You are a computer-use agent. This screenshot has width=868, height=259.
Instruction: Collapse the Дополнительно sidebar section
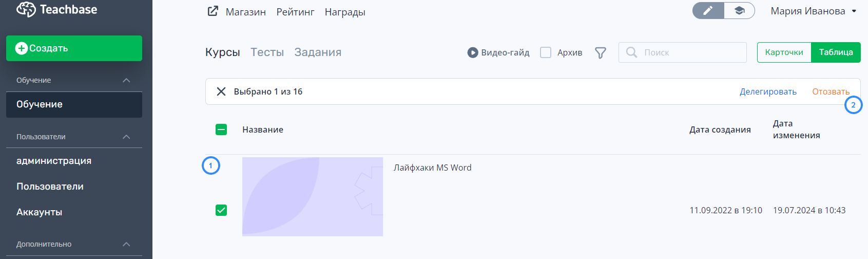126,244
